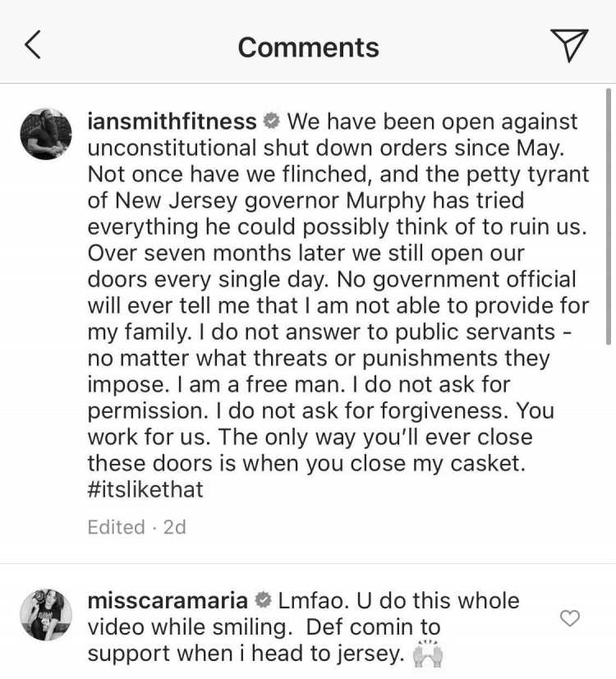Click the raised hands emoji
The height and width of the screenshot is (679, 616).
tap(428, 654)
